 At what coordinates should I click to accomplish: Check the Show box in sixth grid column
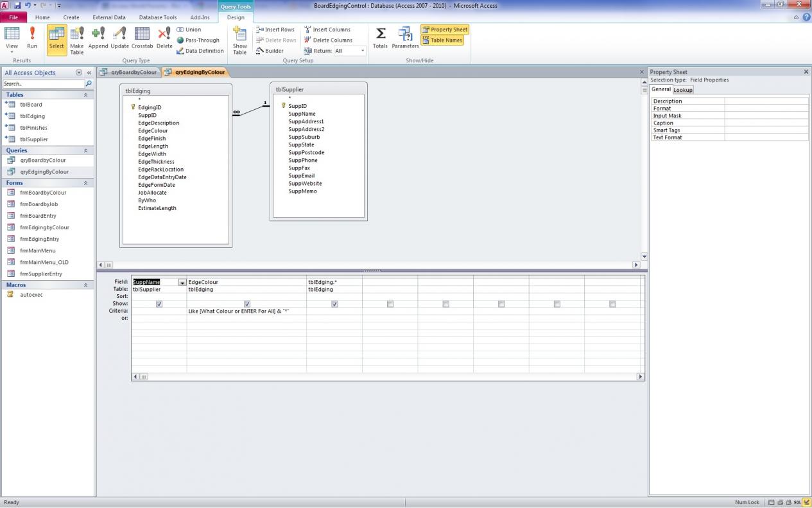pos(501,304)
